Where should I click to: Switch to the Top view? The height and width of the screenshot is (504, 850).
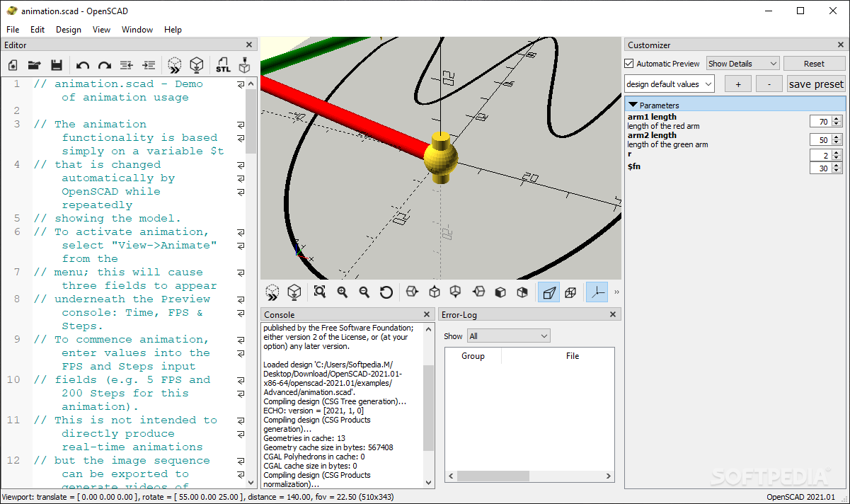tap(434, 292)
